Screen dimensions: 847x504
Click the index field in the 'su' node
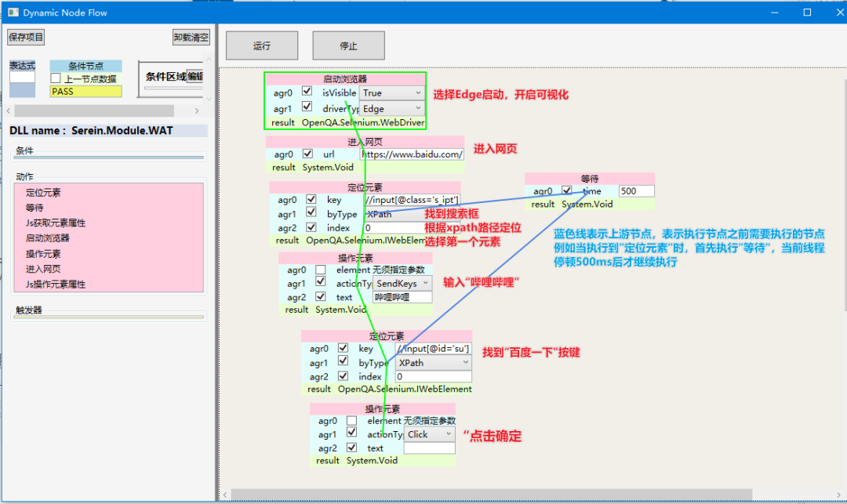[x=433, y=377]
